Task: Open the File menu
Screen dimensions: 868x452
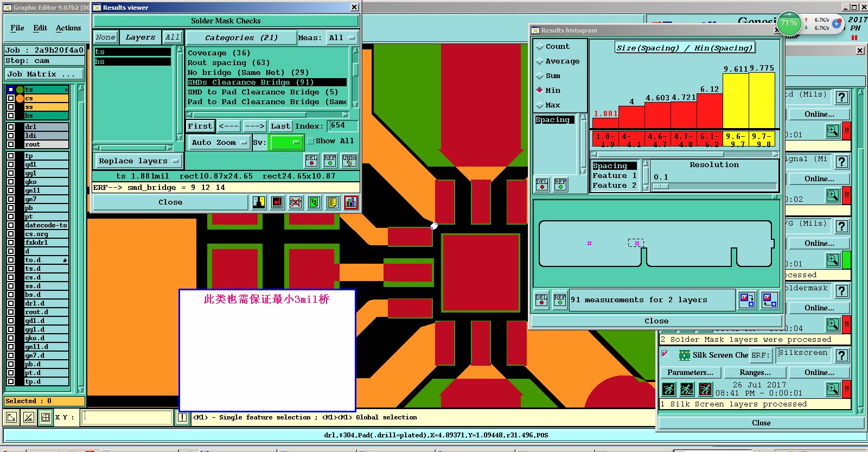Action: pyautogui.click(x=17, y=28)
